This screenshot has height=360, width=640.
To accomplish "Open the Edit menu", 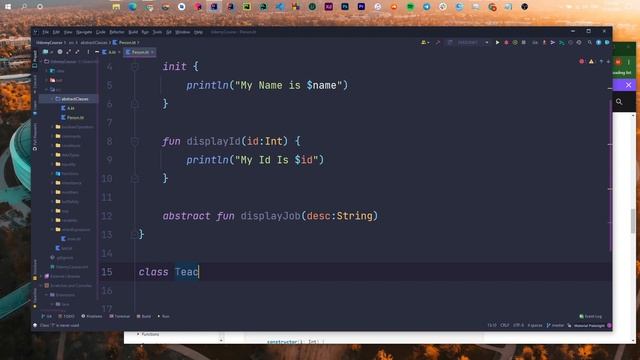I will click(56, 32).
